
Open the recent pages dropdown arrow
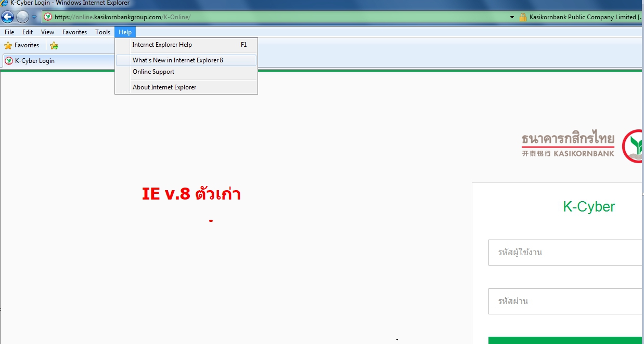[x=34, y=17]
